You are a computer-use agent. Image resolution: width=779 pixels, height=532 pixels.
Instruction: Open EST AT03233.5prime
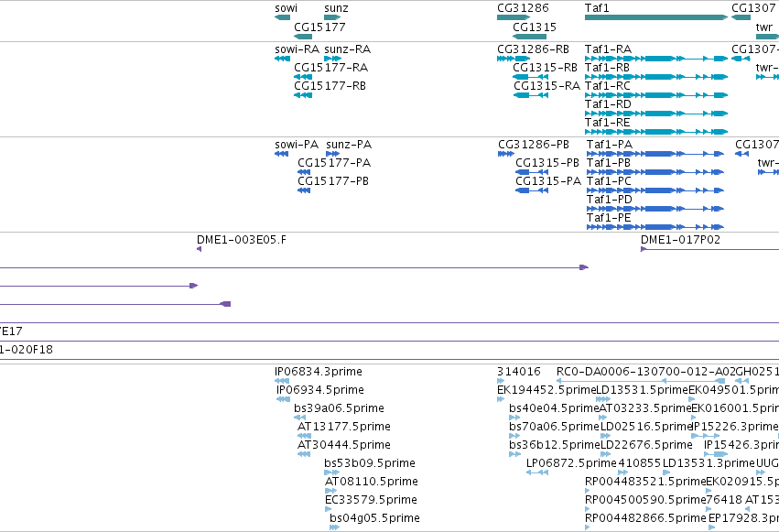pyautogui.click(x=603, y=418)
